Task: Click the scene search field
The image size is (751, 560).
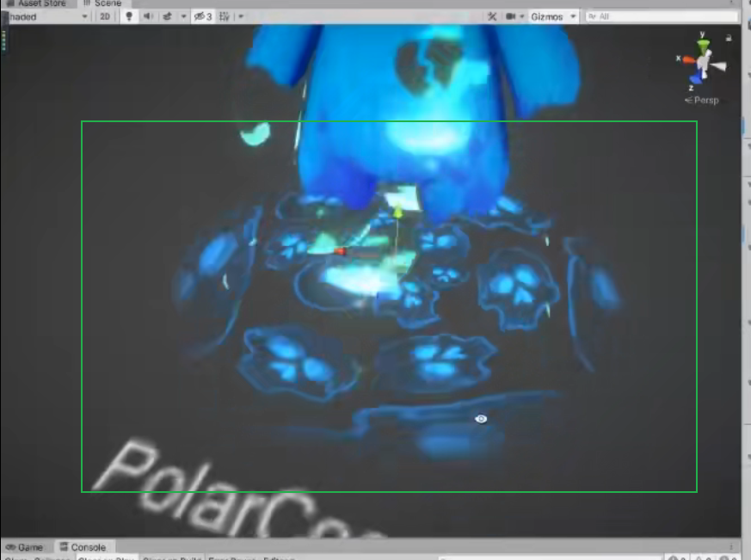Action: click(662, 16)
